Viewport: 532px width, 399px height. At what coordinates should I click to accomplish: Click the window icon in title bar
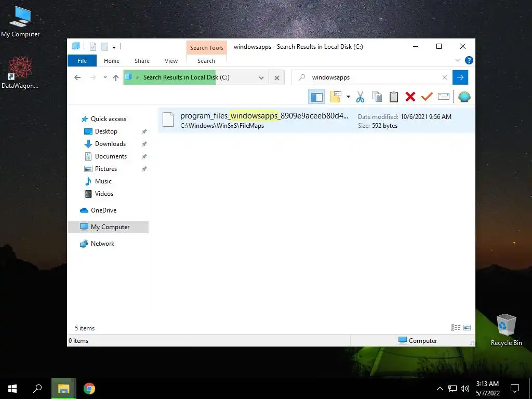click(76, 46)
